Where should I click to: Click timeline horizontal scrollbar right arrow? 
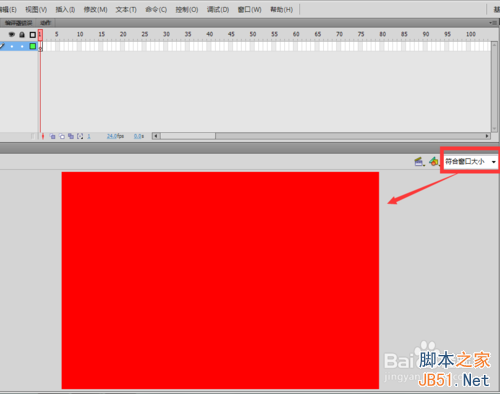coord(487,136)
